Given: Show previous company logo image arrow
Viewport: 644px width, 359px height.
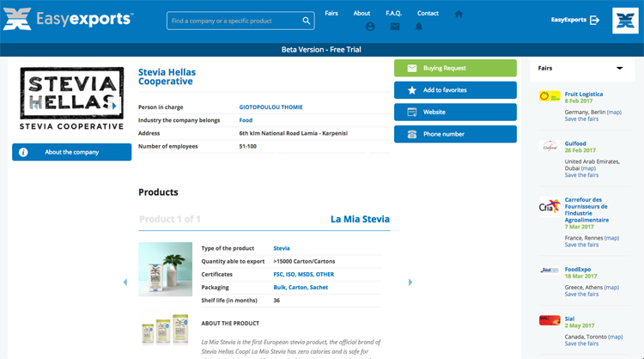Looking at the screenshot, I should click(37, 106).
